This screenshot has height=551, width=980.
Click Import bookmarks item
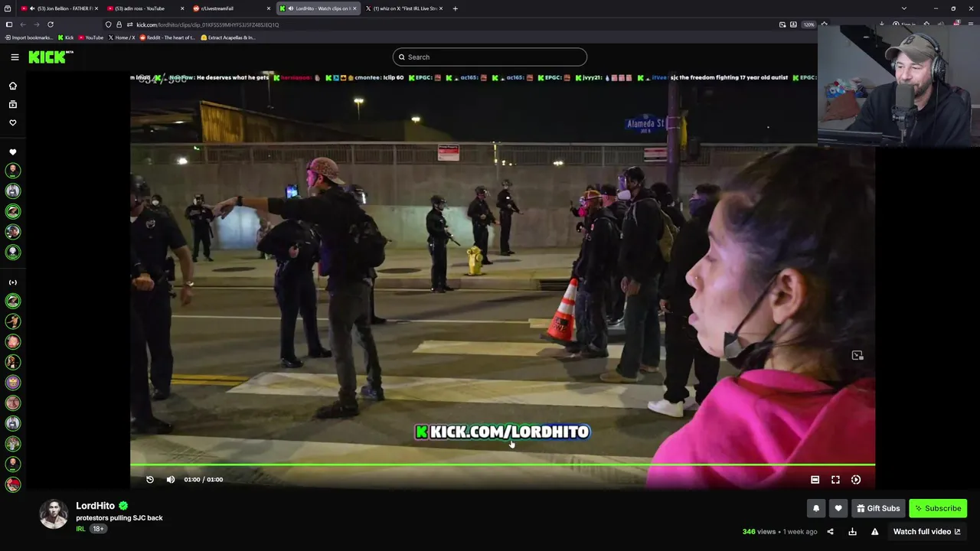29,37
